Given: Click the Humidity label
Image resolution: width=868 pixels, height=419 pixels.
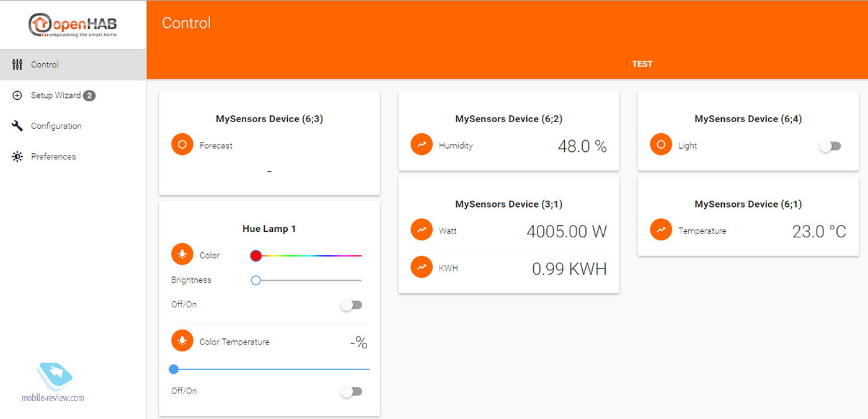Looking at the screenshot, I should 456,146.
